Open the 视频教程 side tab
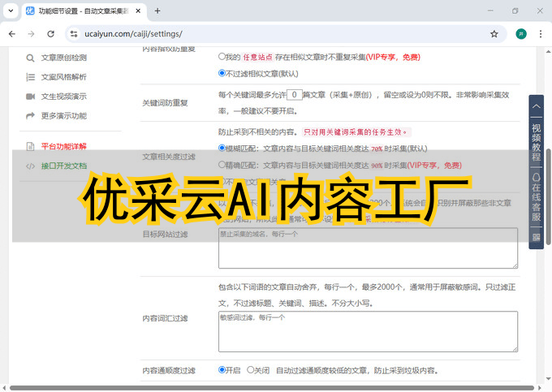 point(536,141)
